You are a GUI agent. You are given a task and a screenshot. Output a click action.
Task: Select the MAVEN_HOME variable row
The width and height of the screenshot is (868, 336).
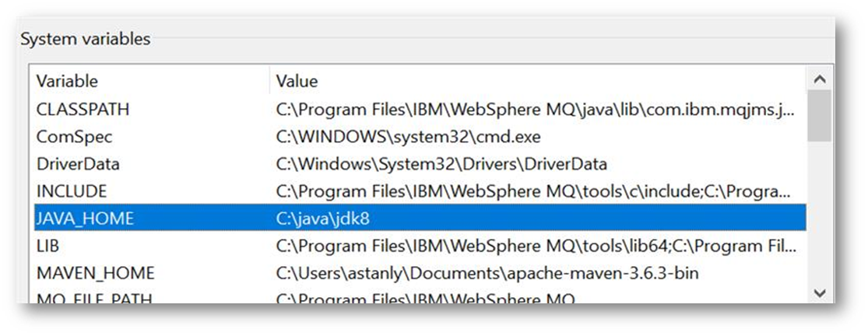[95, 273]
